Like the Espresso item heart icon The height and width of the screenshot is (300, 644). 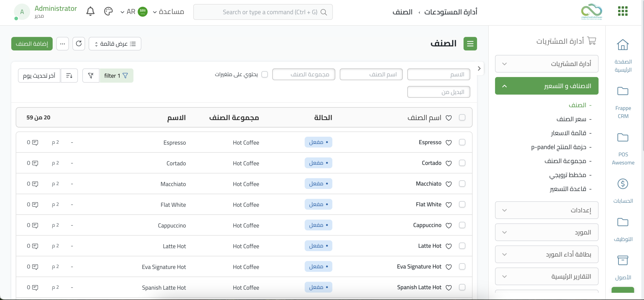click(449, 143)
